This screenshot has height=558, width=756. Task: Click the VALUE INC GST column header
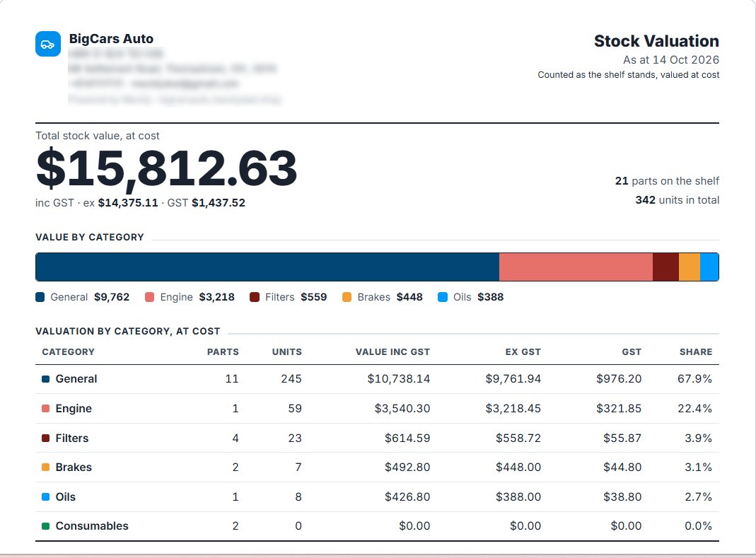(393, 352)
